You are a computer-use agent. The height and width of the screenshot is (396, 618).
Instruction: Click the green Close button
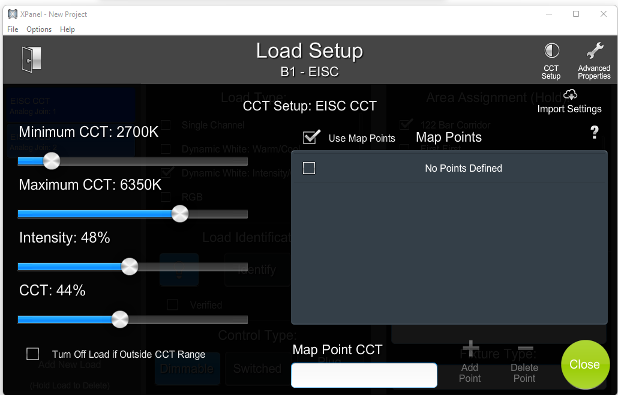coord(585,364)
